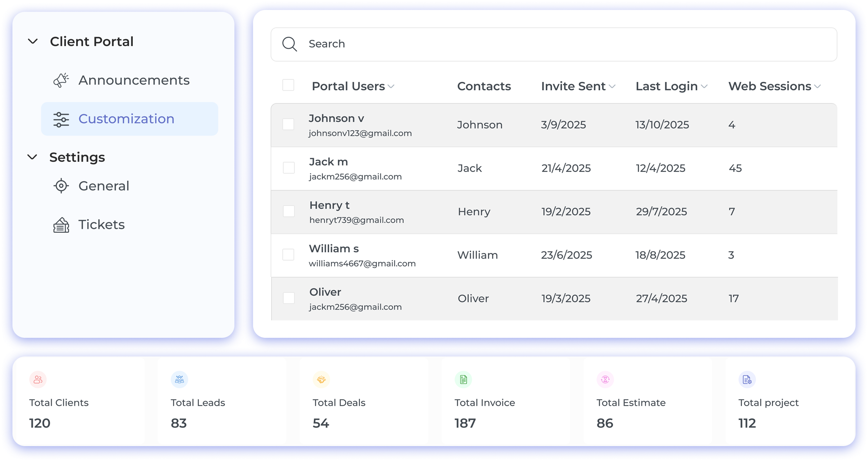
Task: Click the Total Leads group icon
Action: pyautogui.click(x=179, y=380)
